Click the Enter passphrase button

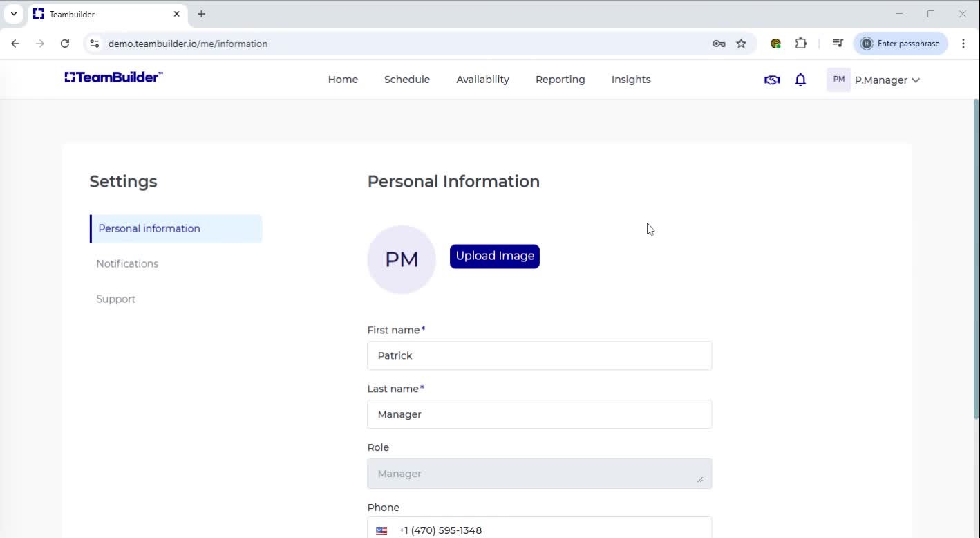tap(901, 43)
